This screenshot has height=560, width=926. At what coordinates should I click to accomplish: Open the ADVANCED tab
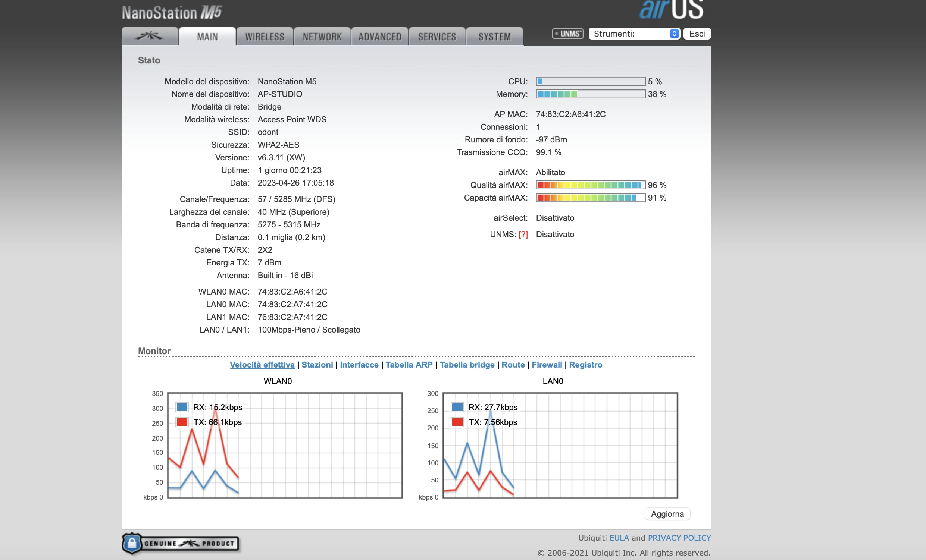380,37
